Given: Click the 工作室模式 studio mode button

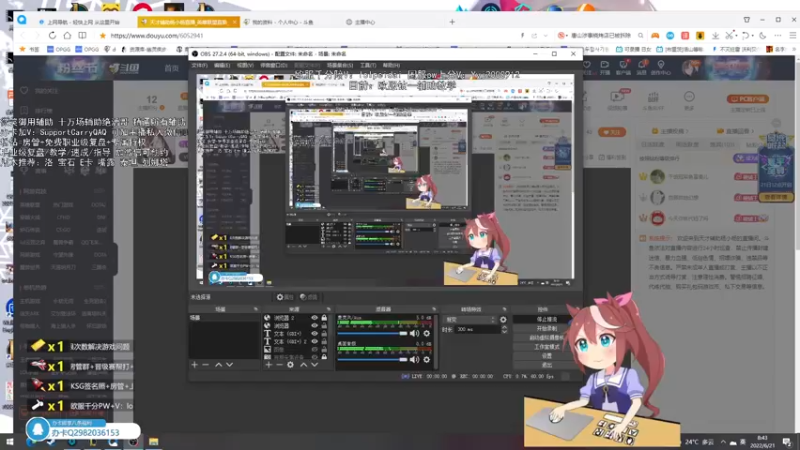Looking at the screenshot, I should (546, 347).
